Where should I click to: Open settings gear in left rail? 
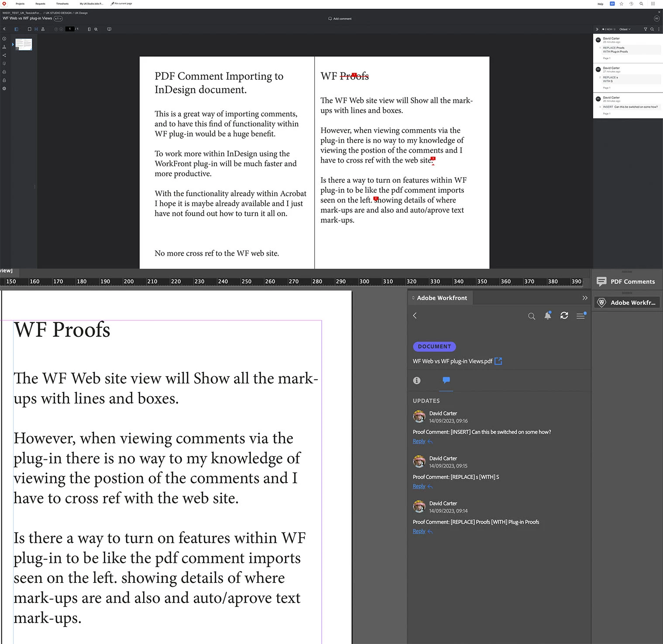pyautogui.click(x=4, y=89)
